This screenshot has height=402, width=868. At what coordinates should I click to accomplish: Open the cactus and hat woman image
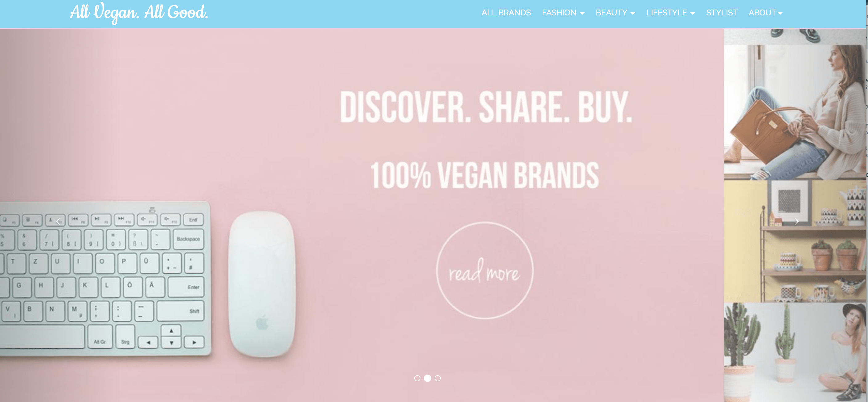coord(795,352)
